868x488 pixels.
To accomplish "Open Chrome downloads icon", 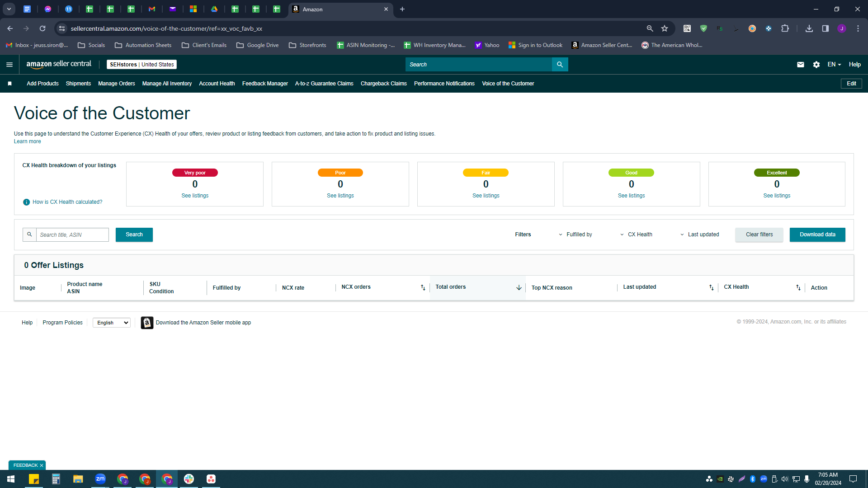I will [809, 28].
